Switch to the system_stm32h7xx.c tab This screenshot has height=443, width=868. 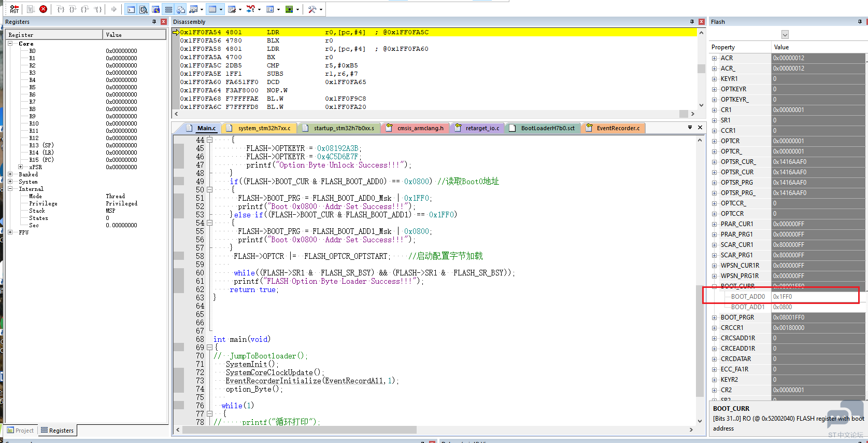(x=259, y=128)
